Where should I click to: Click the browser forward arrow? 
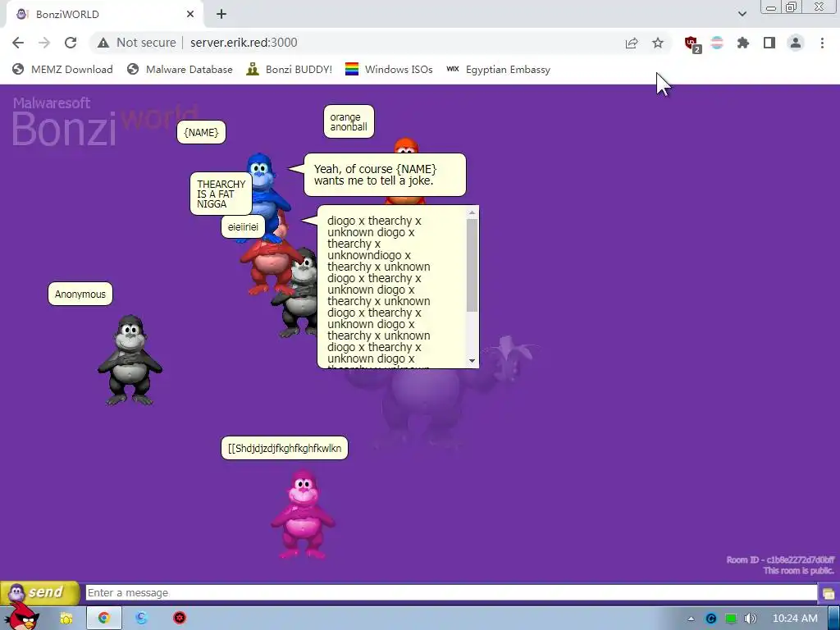44,43
